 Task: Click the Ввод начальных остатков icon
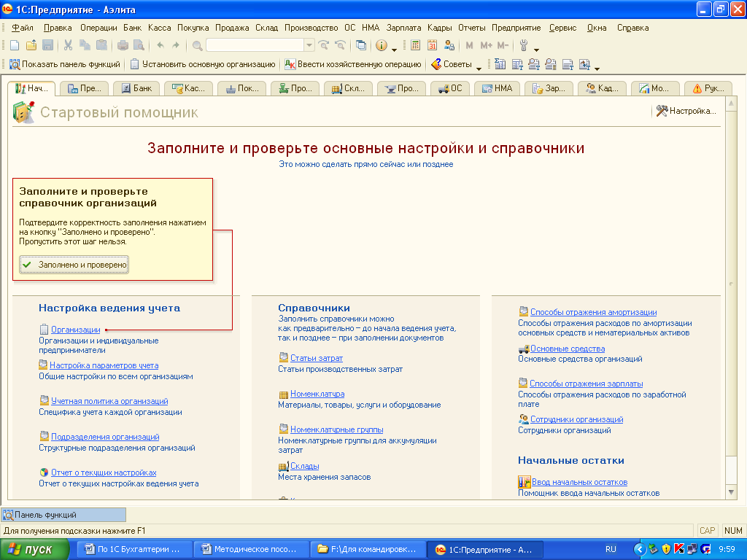(524, 482)
